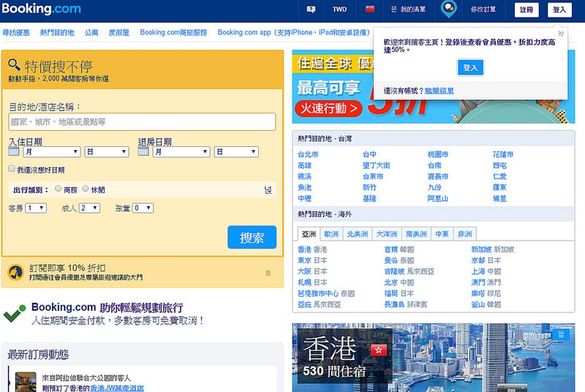Open the 阿里山 destination link
The width and height of the screenshot is (585, 392).
[437, 198]
